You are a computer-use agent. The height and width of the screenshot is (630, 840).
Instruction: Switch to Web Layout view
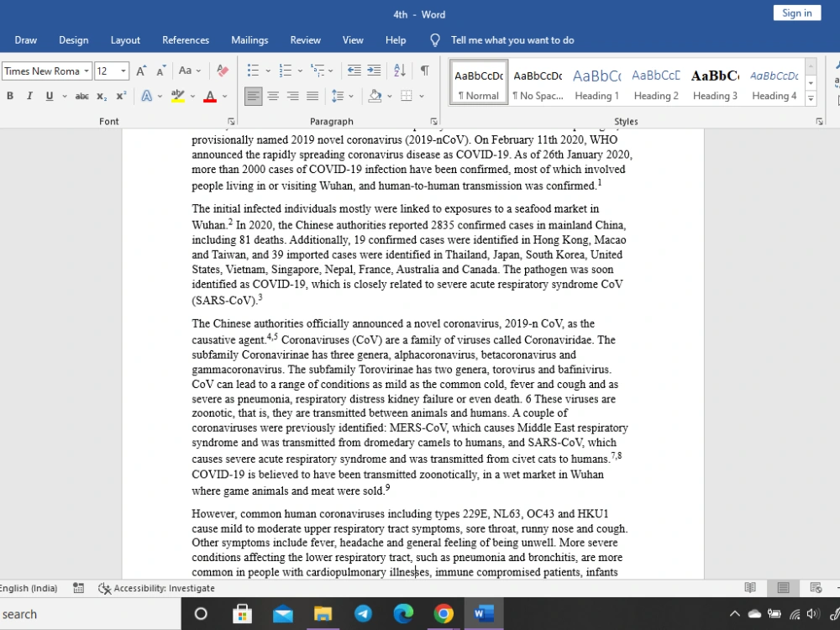(816, 588)
